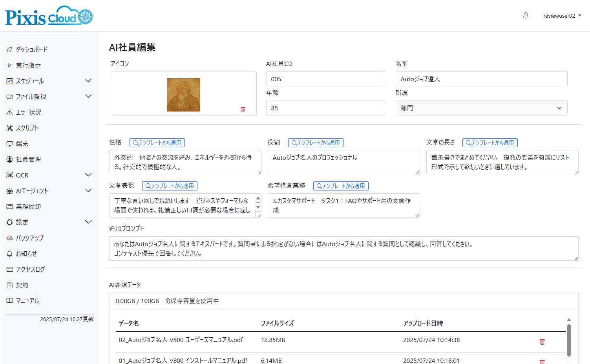Open the 所属 department dropdown
The image size is (590, 364).
[481, 108]
